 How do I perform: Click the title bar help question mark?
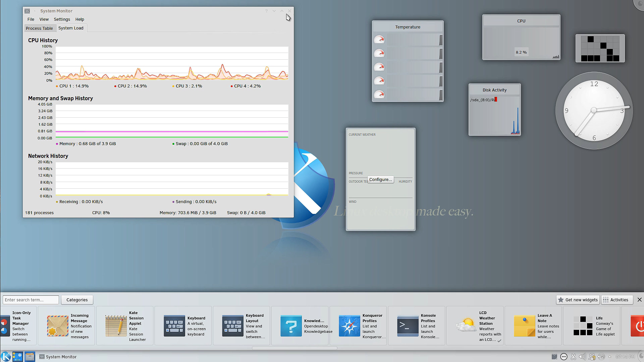point(266,11)
